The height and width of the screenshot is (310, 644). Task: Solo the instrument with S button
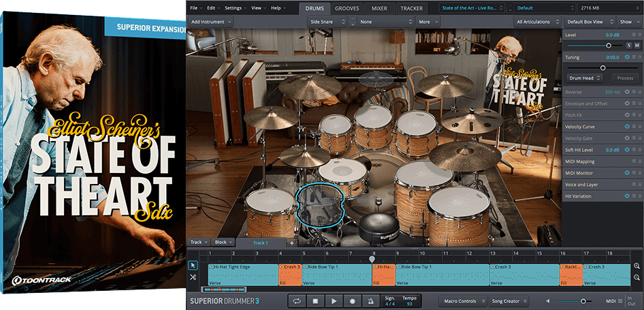pyautogui.click(x=628, y=45)
